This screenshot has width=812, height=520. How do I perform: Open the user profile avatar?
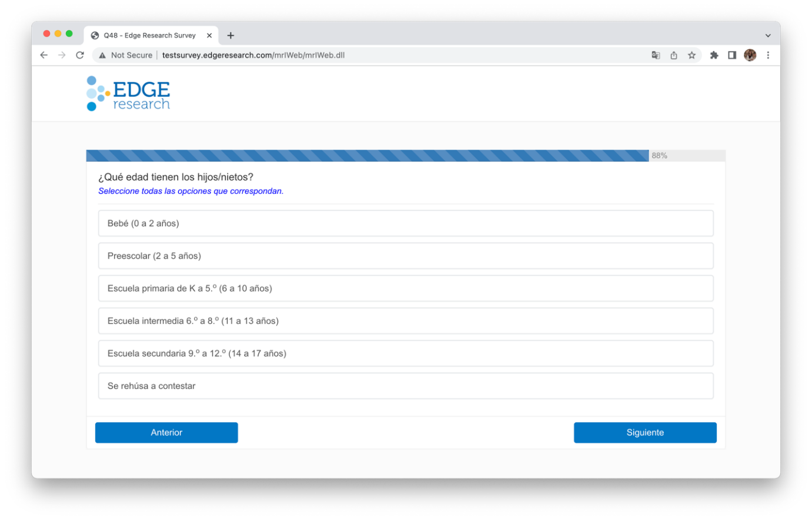[x=750, y=55]
